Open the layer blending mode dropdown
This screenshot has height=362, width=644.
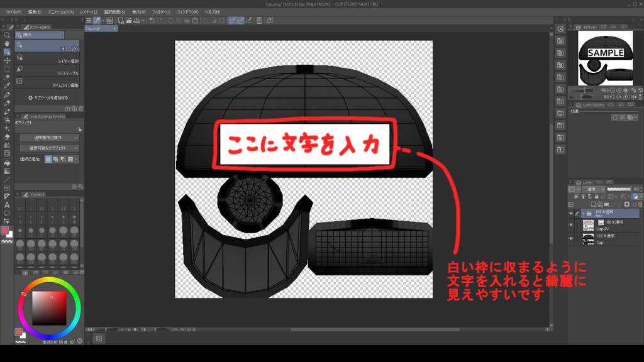(x=595, y=189)
